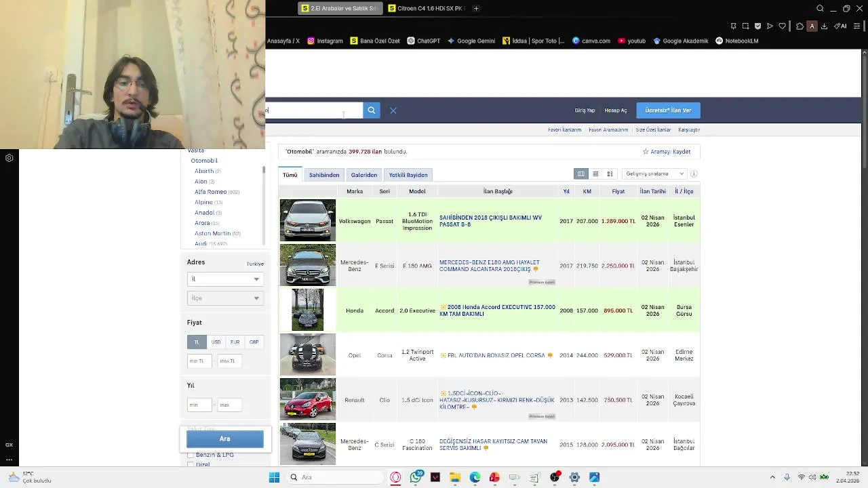The height and width of the screenshot is (488, 868).
Task: Click the Opera GX taskbar icon
Action: coord(395,477)
